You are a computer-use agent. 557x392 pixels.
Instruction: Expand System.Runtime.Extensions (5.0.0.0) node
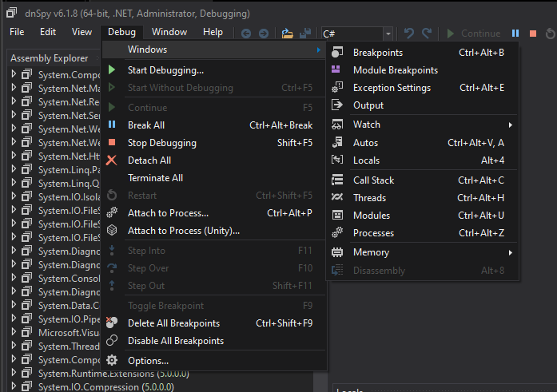14,373
